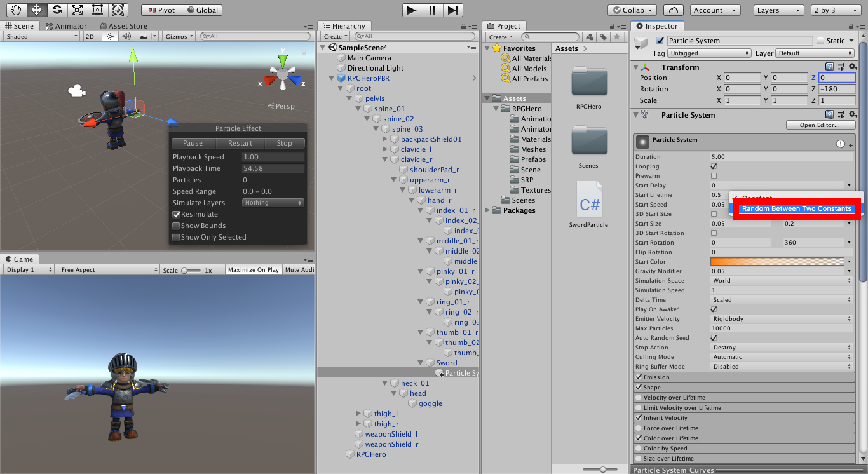Open the Simulation Space World dropdown
Viewport: 868px width, 474px height.
point(782,281)
